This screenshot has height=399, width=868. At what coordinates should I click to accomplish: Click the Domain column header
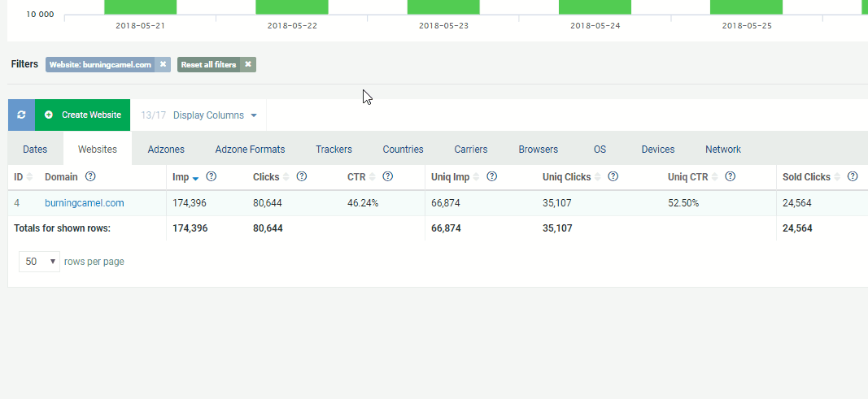[62, 177]
